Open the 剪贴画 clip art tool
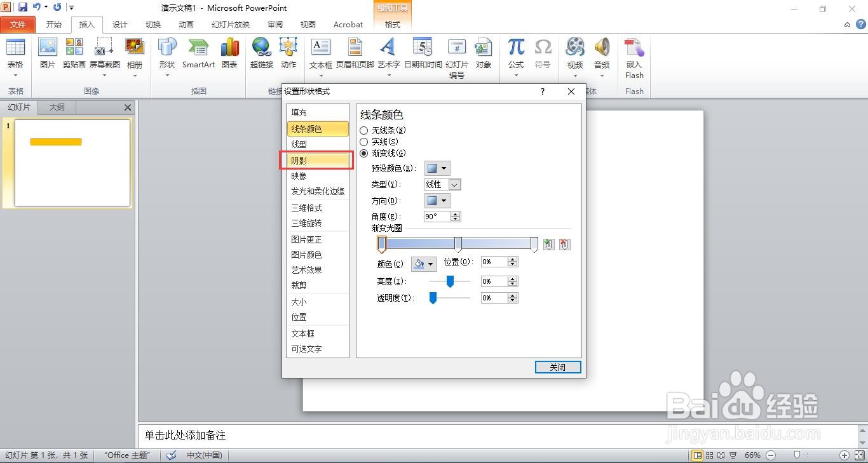Screen dimensions: 868x463 coord(74,53)
